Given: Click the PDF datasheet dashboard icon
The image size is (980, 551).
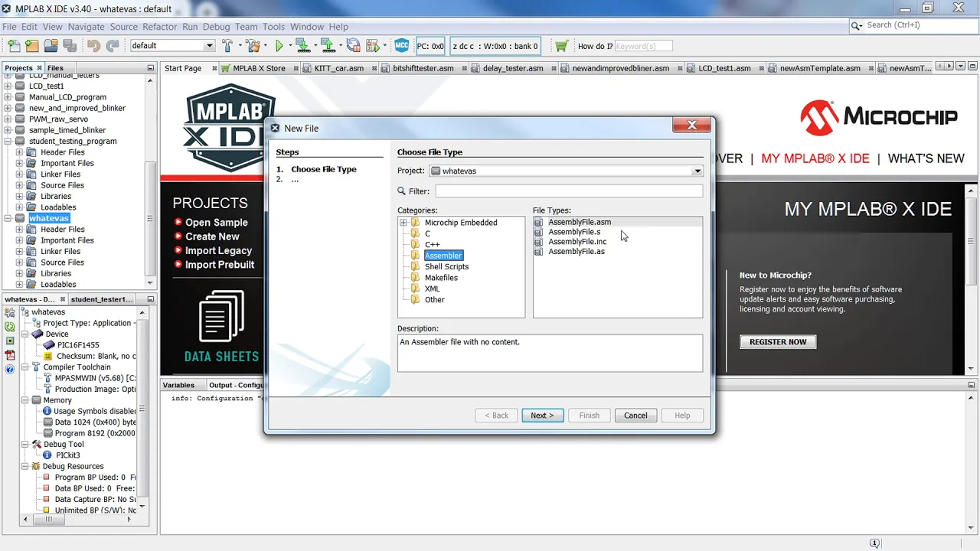Looking at the screenshot, I should click(10, 355).
